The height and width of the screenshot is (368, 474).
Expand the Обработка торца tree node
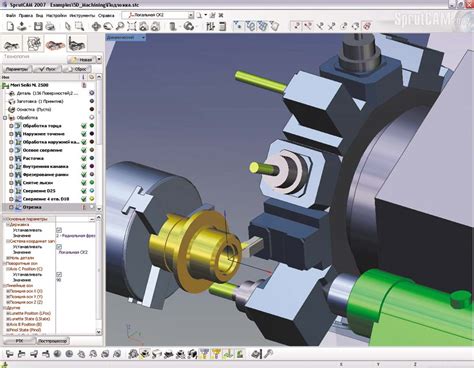point(11,126)
